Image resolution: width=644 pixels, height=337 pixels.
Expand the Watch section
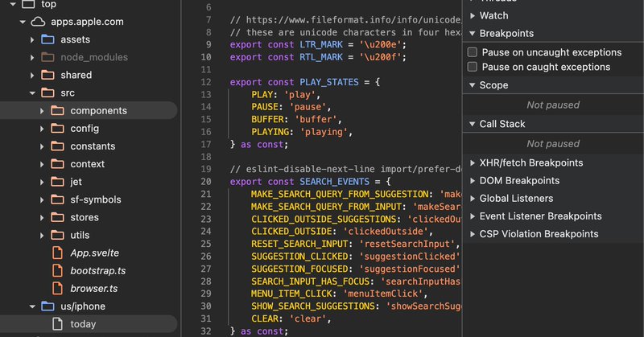[473, 15]
